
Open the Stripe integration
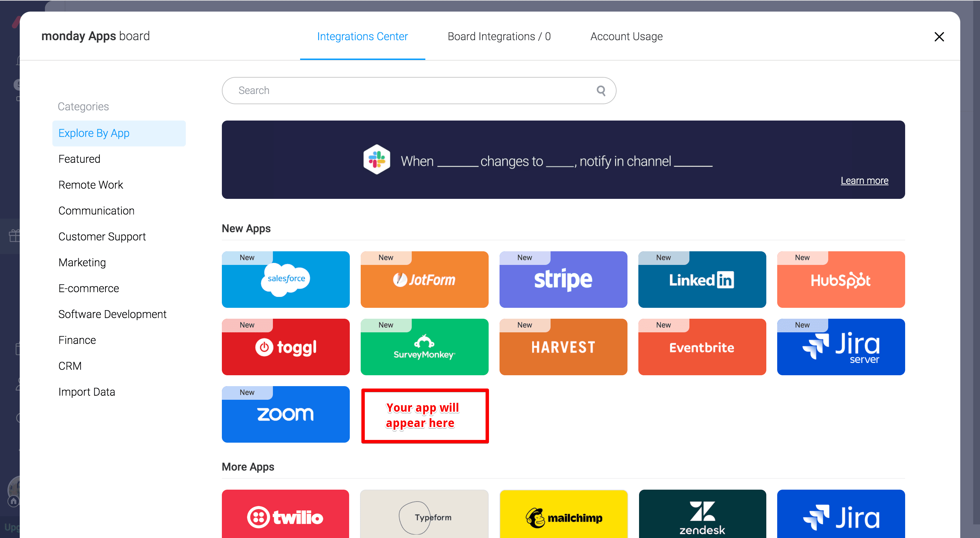[563, 279]
